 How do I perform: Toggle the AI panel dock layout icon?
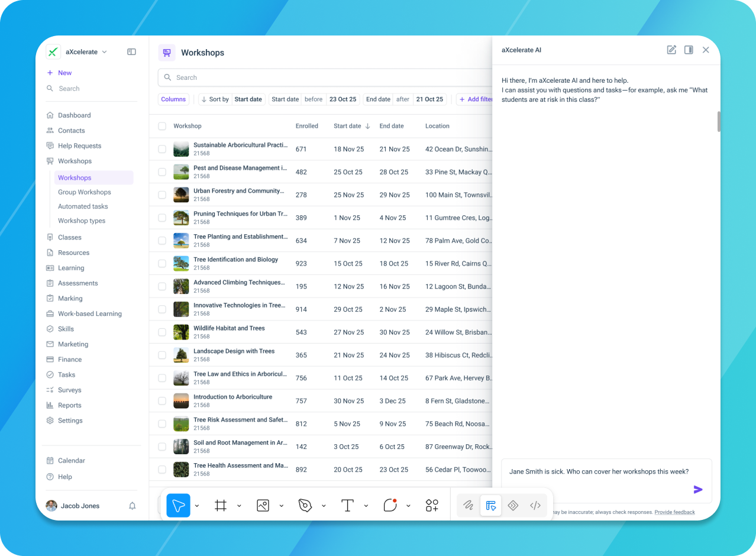click(x=689, y=50)
